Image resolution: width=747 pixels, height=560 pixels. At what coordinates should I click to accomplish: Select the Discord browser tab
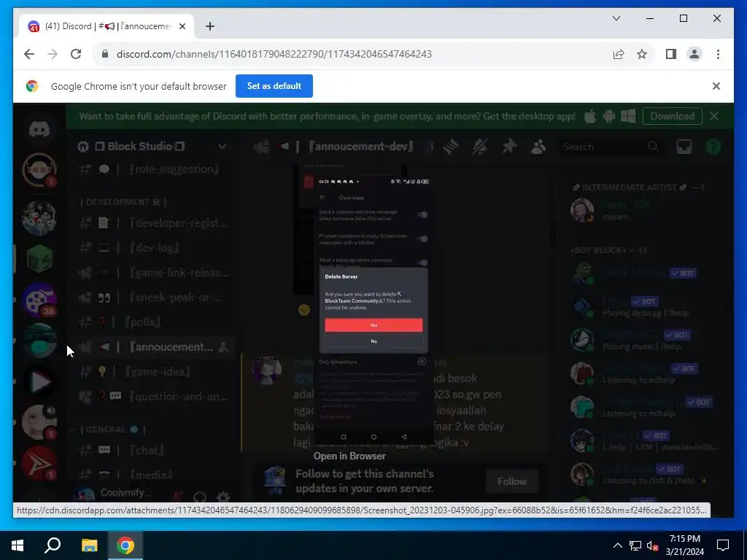coord(106,26)
